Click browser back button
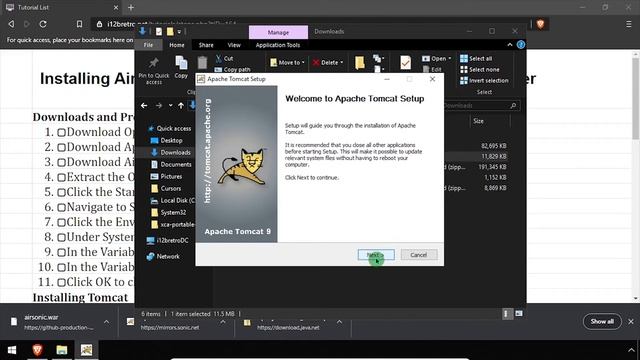This screenshot has width=640, height=360. click(x=11, y=24)
